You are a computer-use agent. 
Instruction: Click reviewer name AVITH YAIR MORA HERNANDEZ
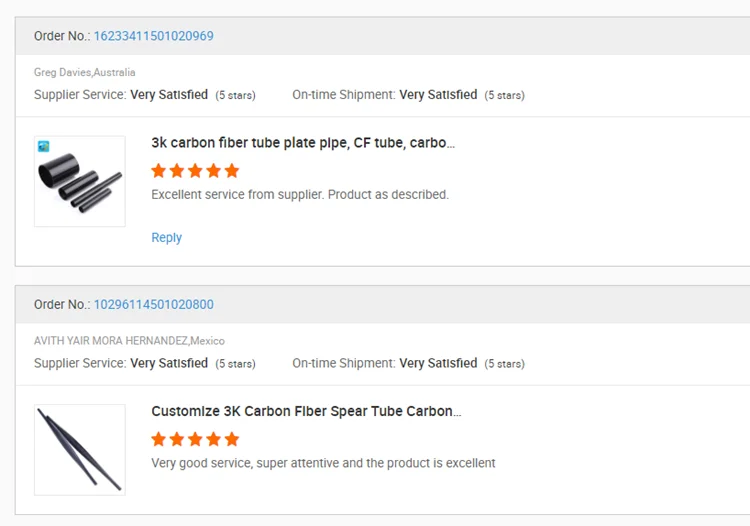(x=130, y=341)
